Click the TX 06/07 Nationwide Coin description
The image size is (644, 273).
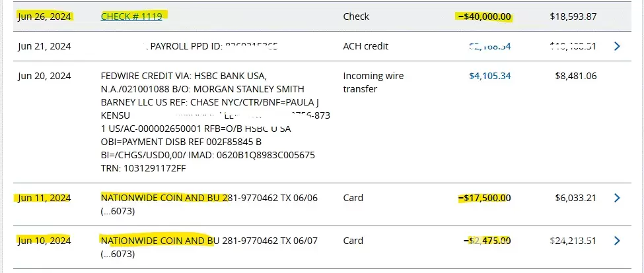[x=209, y=240]
